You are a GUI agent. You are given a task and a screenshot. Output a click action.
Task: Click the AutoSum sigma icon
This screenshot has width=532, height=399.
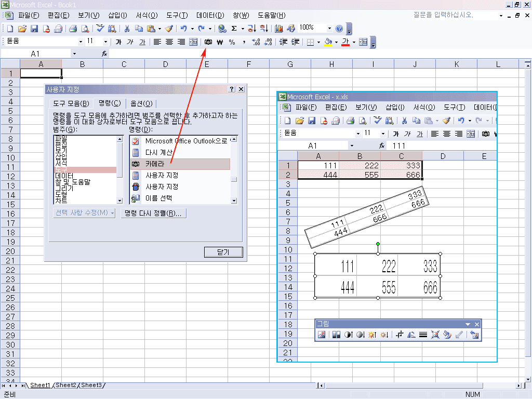(x=234, y=29)
